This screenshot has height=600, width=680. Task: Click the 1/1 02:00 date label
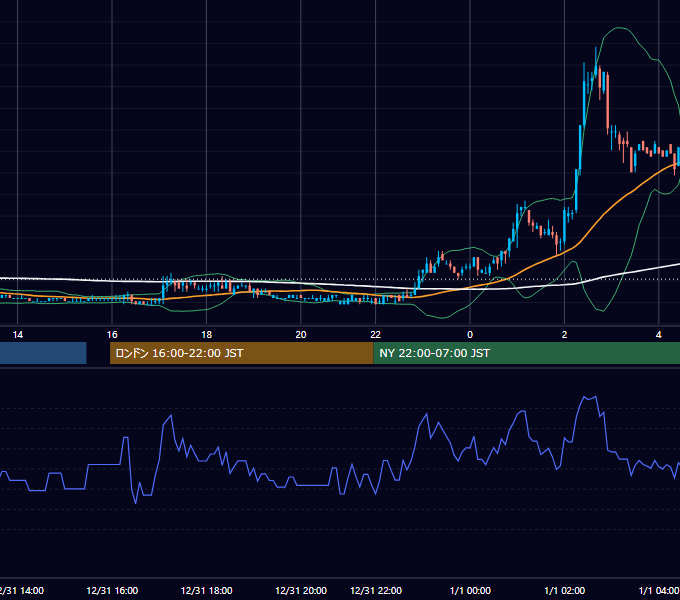coord(565,590)
